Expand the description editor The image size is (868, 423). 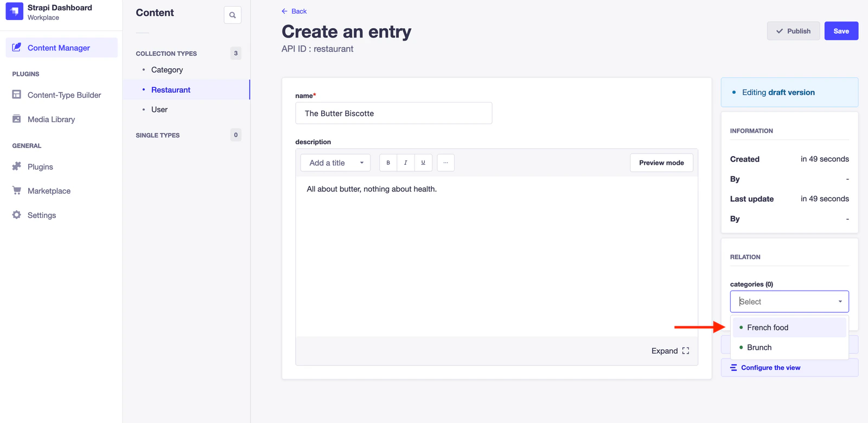pos(671,351)
